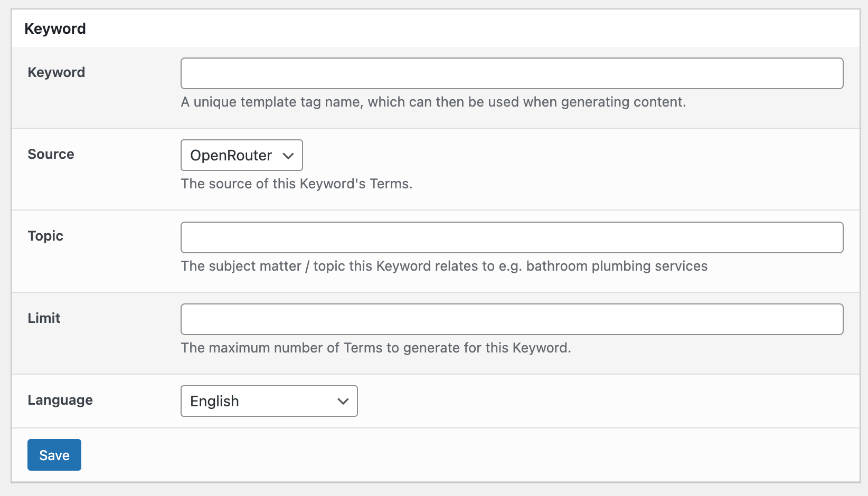Click the Topic field for subject matter
The width and height of the screenshot is (868, 496).
[511, 237]
